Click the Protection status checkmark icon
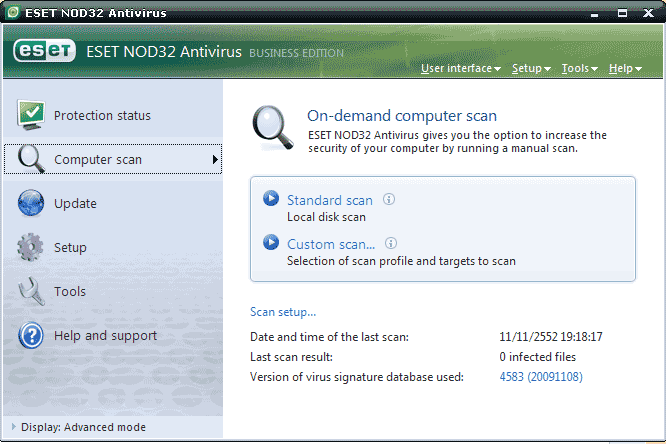The height and width of the screenshot is (444, 666). point(32,115)
